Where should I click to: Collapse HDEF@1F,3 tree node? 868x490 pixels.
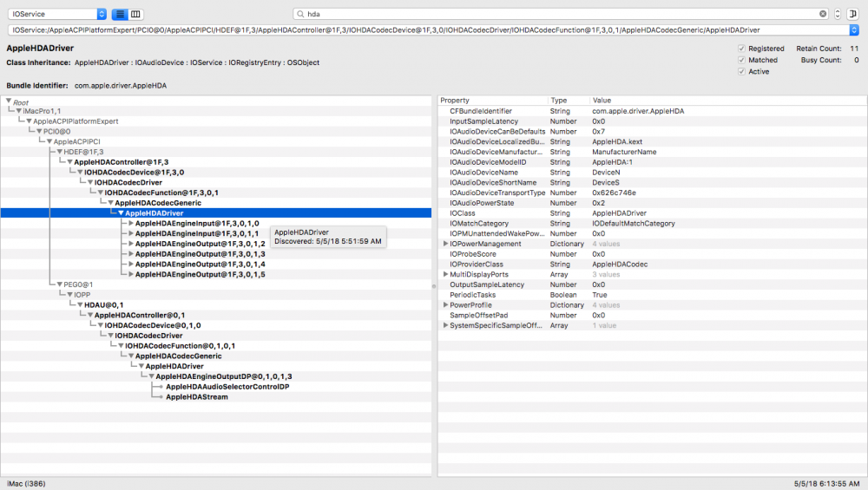(x=59, y=152)
